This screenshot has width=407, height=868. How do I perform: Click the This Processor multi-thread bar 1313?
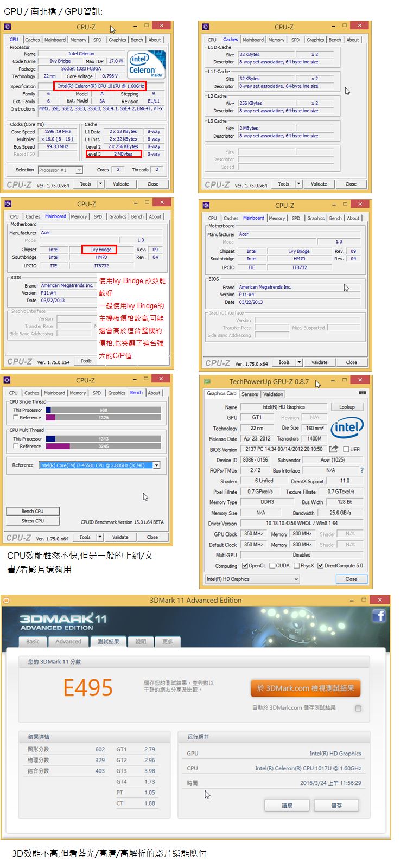point(104,439)
